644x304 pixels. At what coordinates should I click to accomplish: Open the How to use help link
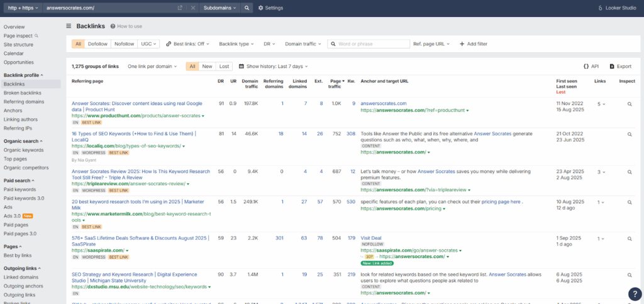click(126, 26)
